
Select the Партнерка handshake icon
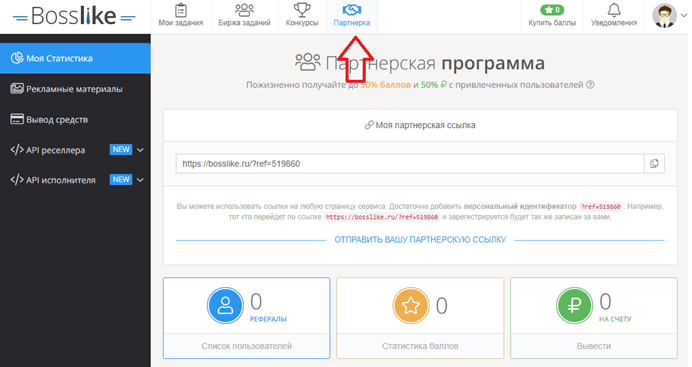(x=352, y=10)
